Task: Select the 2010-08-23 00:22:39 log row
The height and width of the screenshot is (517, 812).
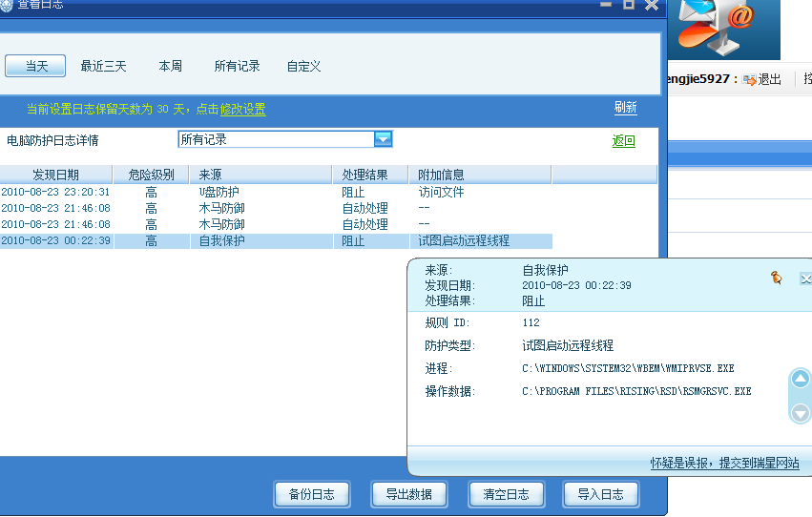Action: [x=276, y=240]
